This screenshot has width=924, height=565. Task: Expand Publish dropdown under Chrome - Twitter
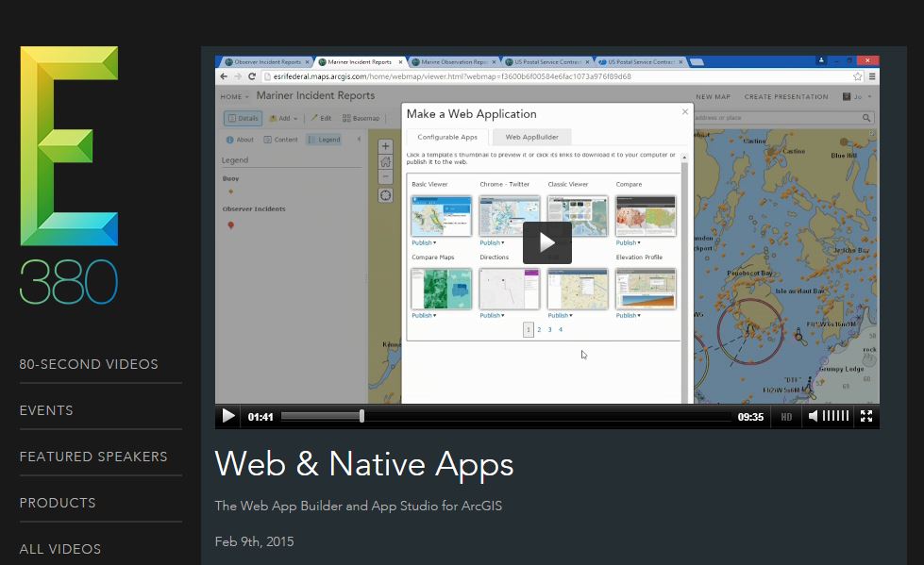click(492, 242)
